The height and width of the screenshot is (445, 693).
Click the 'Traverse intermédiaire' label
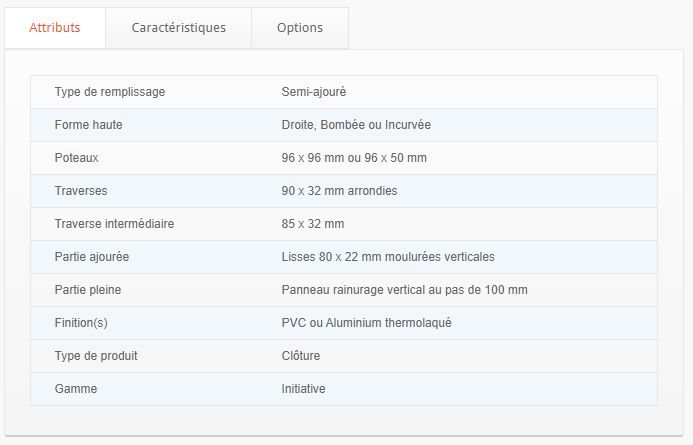(114, 224)
